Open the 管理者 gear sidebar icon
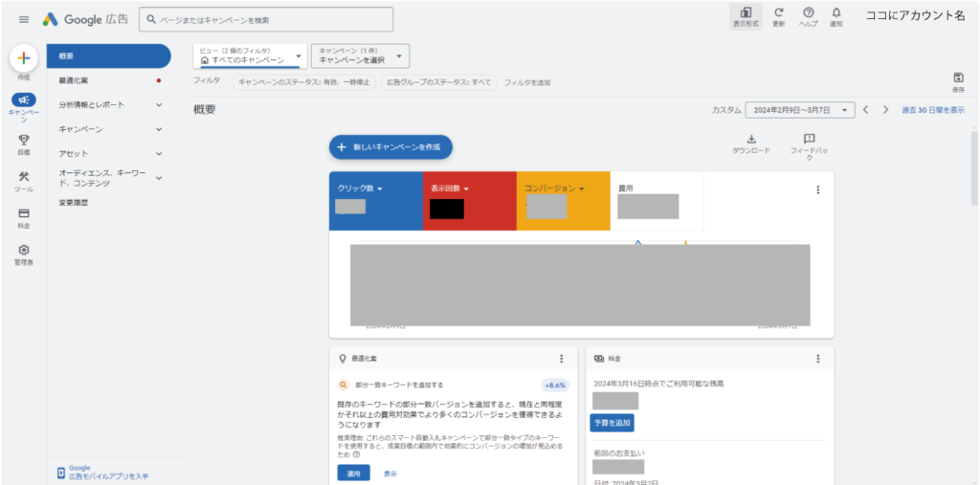This screenshot has height=485, width=980. click(24, 250)
